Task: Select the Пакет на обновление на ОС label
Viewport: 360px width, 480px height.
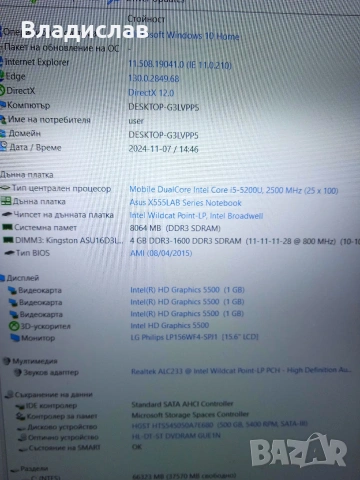Action: 62,48
